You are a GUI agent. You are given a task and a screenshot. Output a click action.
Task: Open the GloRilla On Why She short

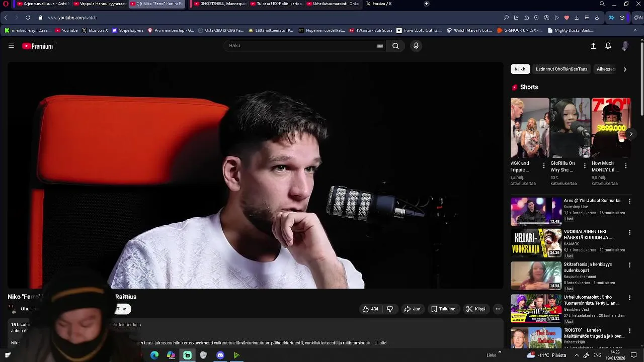pyautogui.click(x=570, y=128)
